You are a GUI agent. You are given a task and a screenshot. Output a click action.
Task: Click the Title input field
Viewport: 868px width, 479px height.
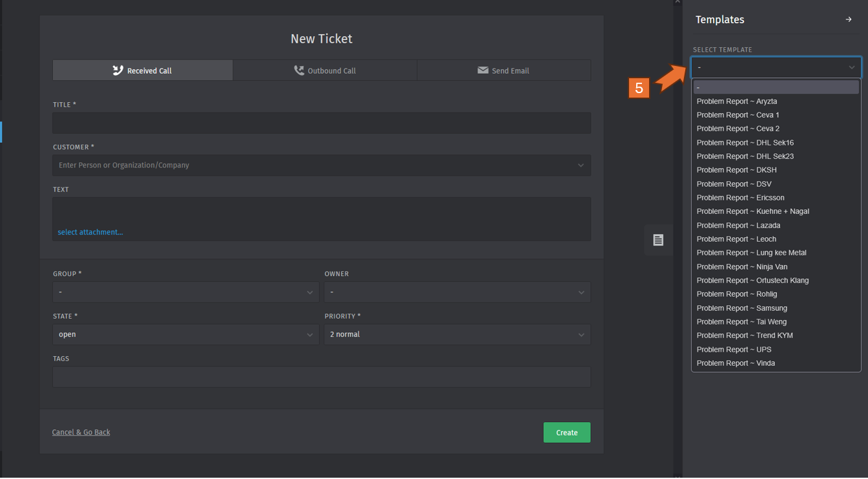point(321,123)
